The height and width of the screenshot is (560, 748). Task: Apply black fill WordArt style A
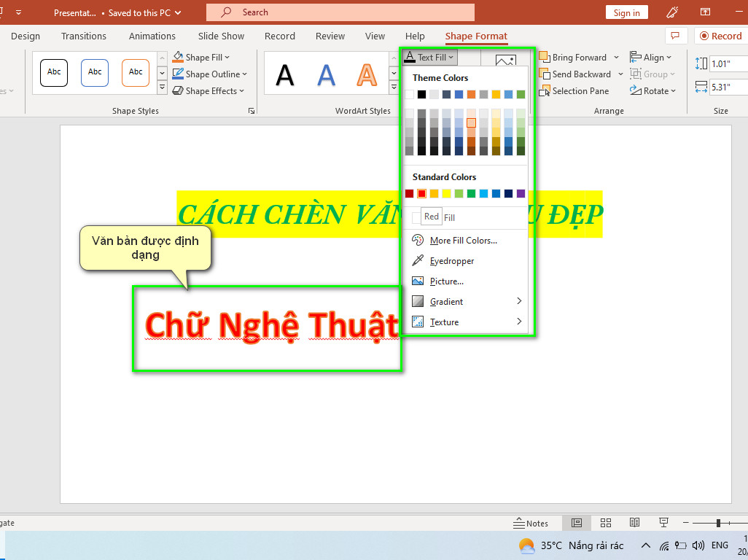point(285,74)
